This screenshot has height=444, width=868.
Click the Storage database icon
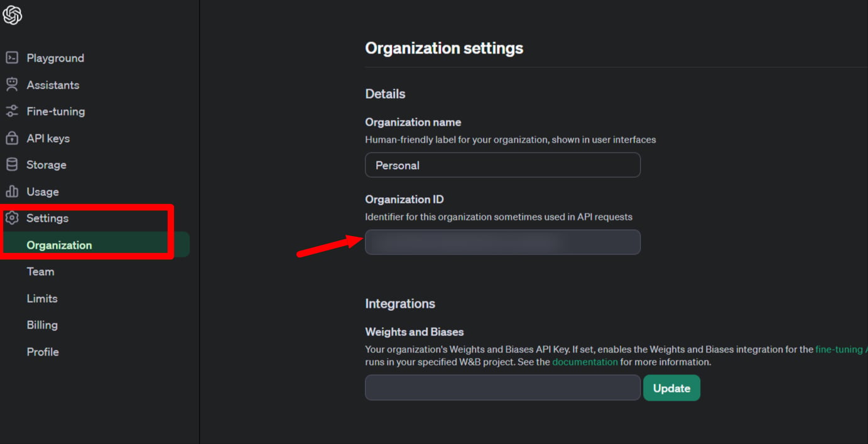tap(12, 165)
